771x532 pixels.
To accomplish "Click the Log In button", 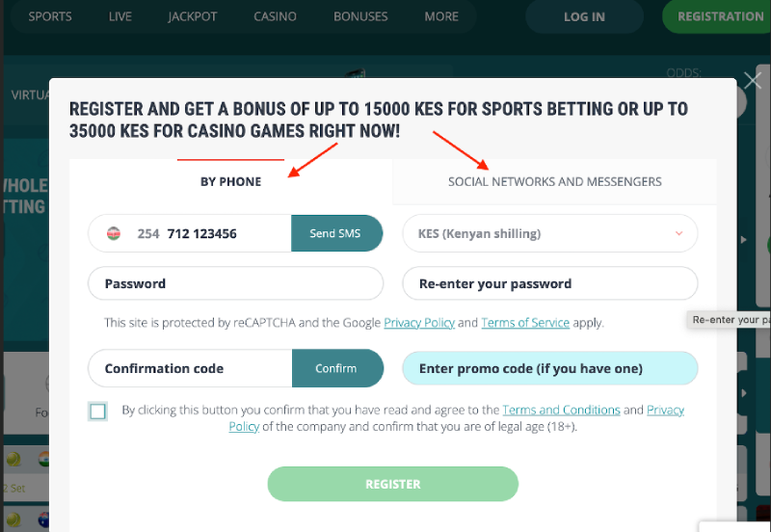I will pos(584,16).
